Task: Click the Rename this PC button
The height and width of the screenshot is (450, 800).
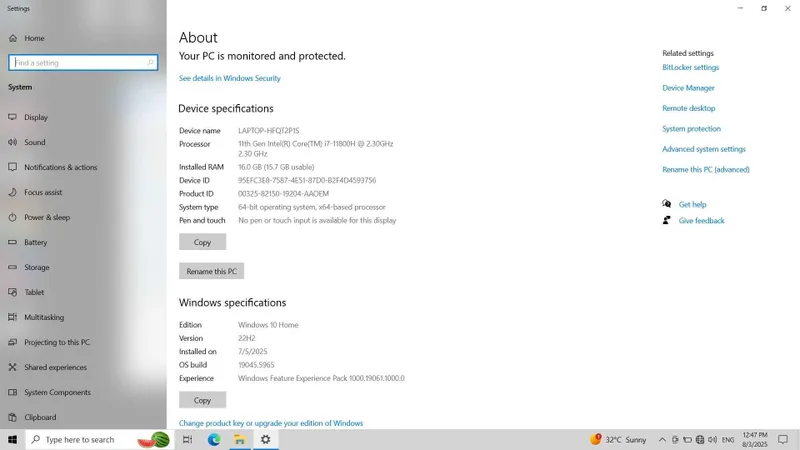Action: tap(211, 271)
